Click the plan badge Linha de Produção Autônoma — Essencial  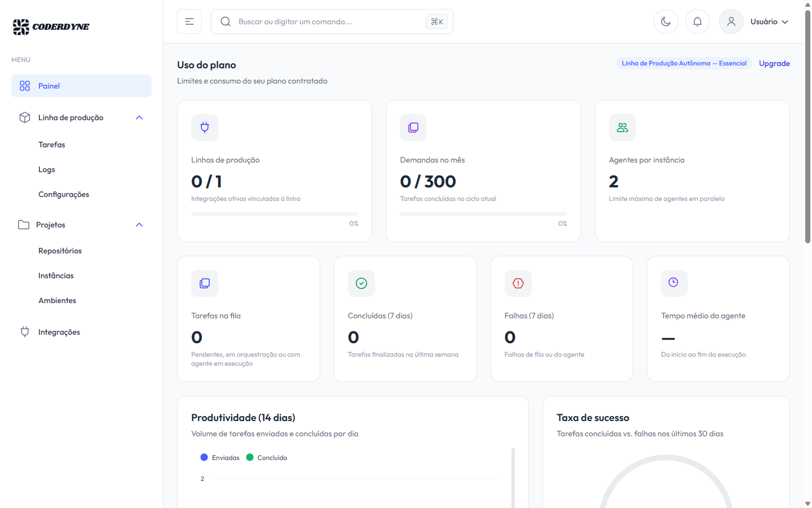pyautogui.click(x=684, y=63)
